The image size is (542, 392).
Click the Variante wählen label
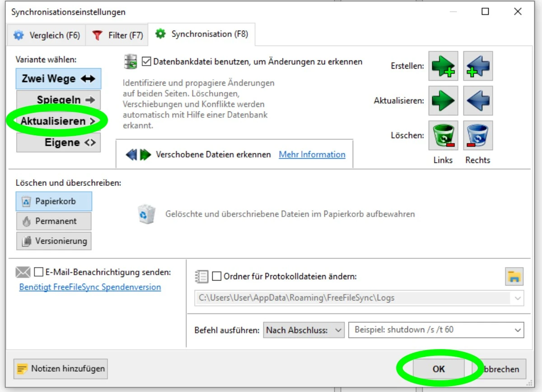(x=46, y=60)
